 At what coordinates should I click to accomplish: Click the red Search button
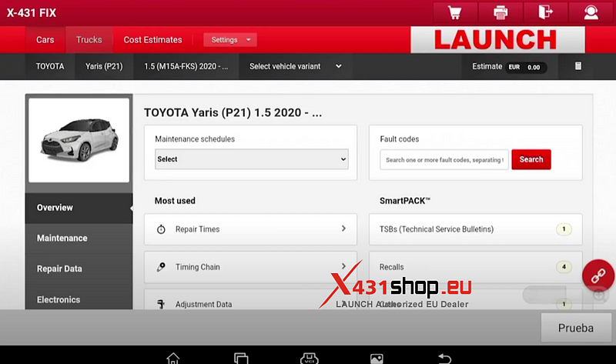531,159
